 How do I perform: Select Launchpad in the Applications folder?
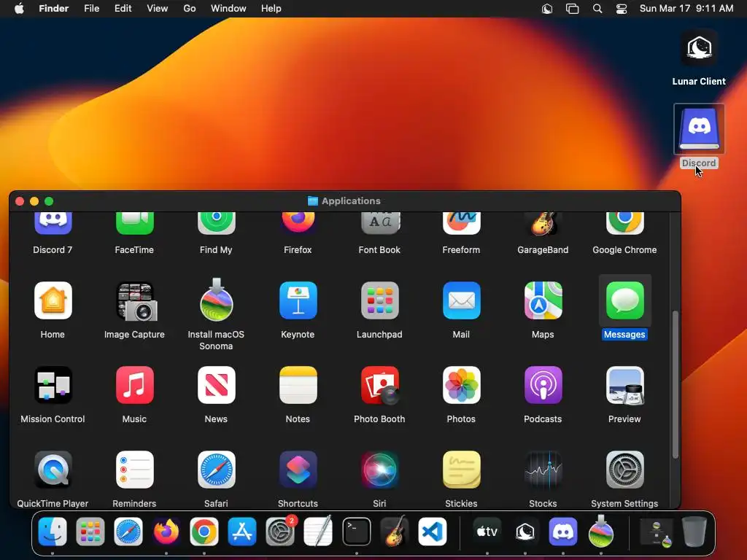pos(379,300)
